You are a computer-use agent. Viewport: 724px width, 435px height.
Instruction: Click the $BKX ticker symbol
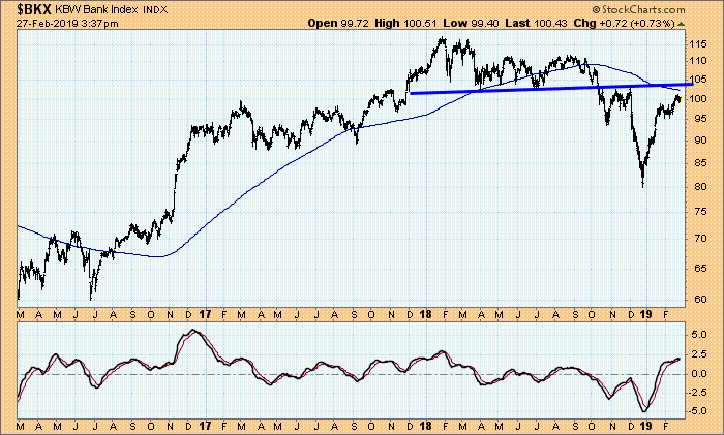(34, 9)
